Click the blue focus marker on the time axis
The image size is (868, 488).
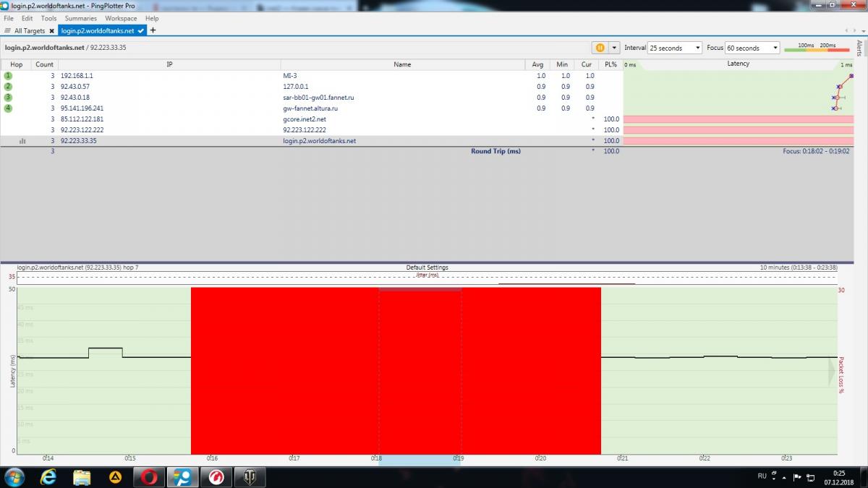pyautogui.click(x=420, y=459)
